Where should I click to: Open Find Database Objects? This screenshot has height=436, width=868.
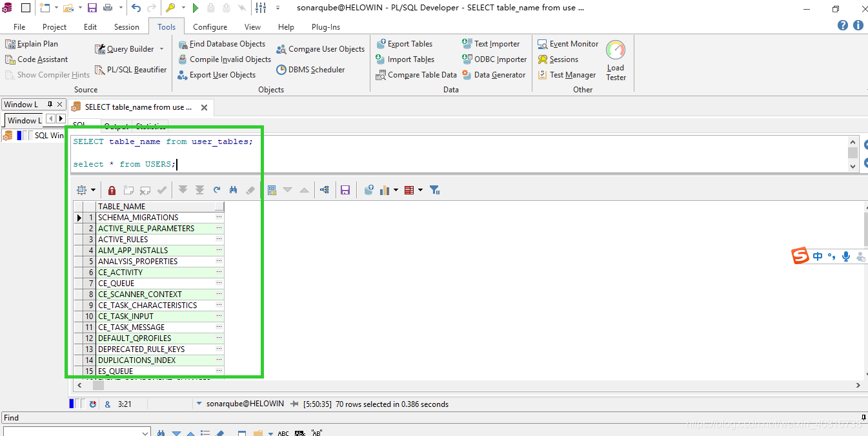[221, 44]
